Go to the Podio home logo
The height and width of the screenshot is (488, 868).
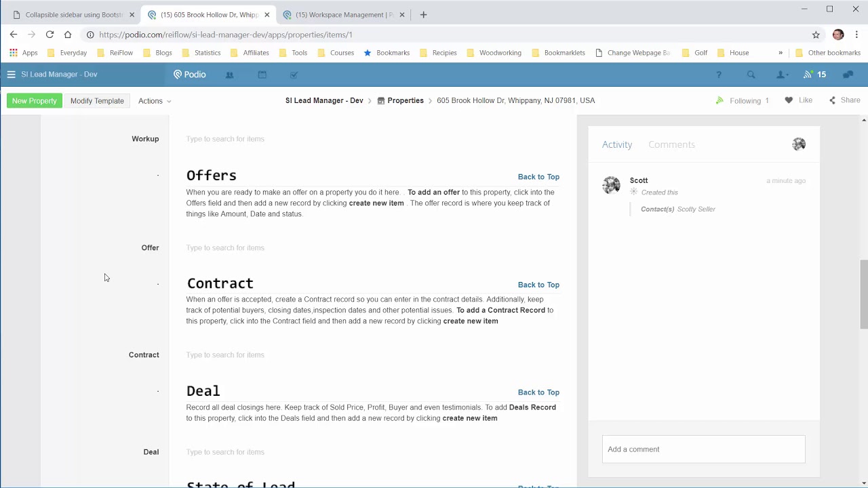tap(189, 75)
